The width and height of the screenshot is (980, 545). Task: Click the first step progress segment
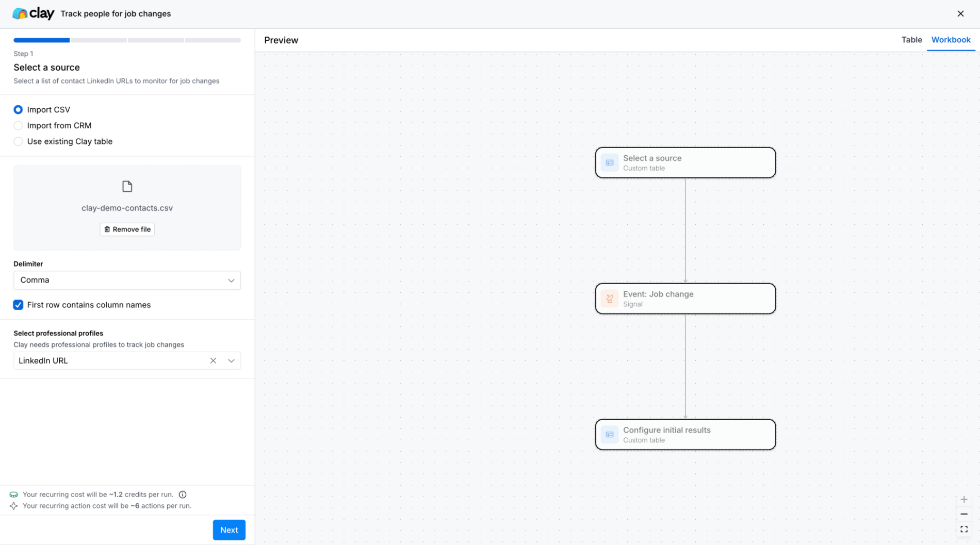tap(42, 40)
